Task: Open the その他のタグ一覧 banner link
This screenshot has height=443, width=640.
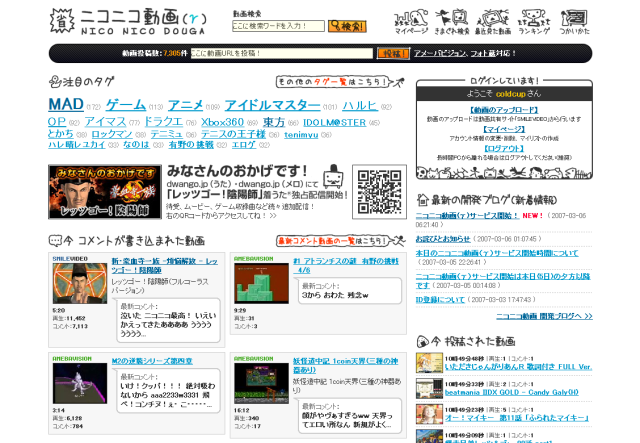Action: tap(340, 82)
